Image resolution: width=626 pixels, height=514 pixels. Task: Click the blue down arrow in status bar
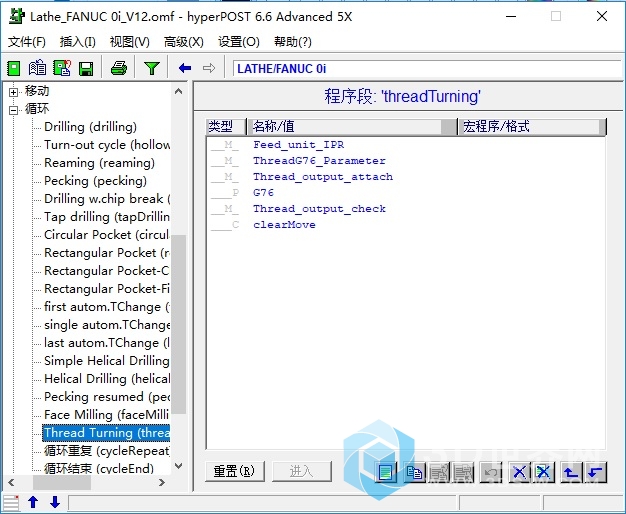55,502
